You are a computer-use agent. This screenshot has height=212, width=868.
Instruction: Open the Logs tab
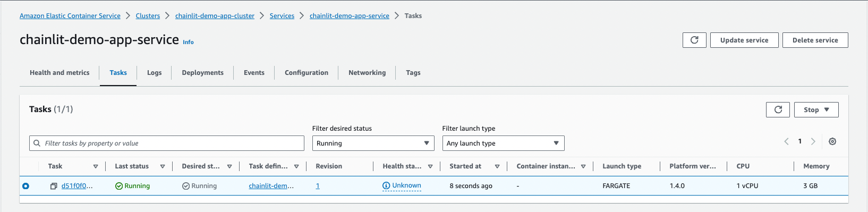pyautogui.click(x=154, y=73)
